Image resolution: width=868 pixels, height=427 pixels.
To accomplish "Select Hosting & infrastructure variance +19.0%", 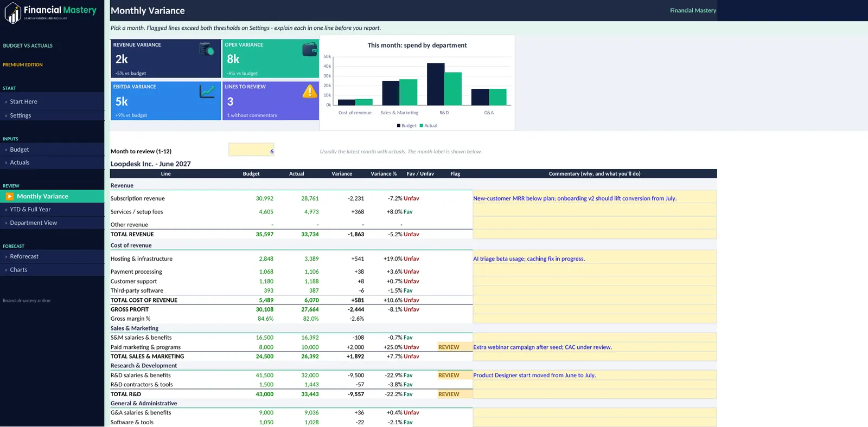I will tap(392, 259).
